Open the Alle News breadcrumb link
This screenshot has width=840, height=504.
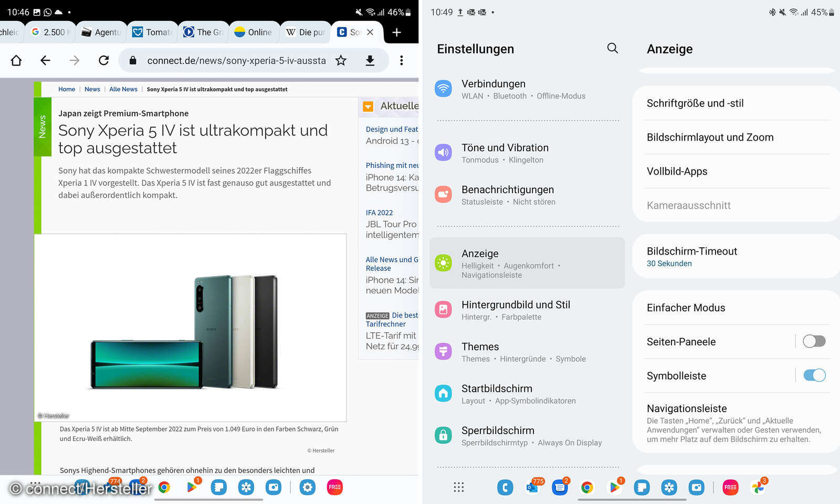(123, 89)
